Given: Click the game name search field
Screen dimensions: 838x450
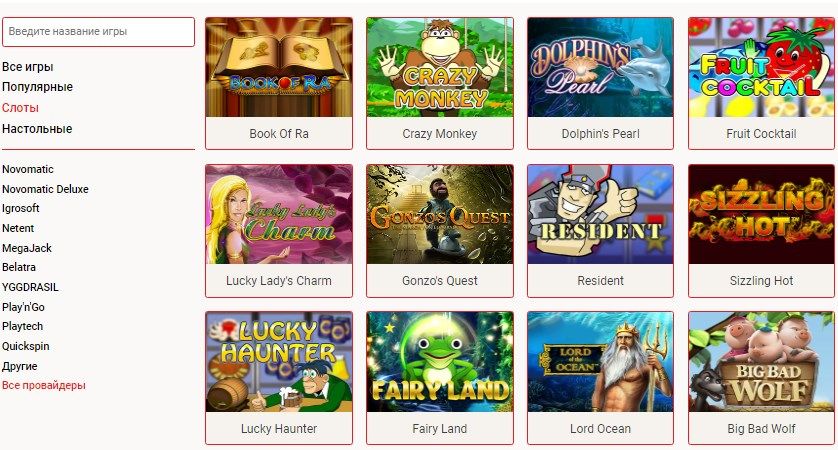Looking at the screenshot, I should coord(98,32).
